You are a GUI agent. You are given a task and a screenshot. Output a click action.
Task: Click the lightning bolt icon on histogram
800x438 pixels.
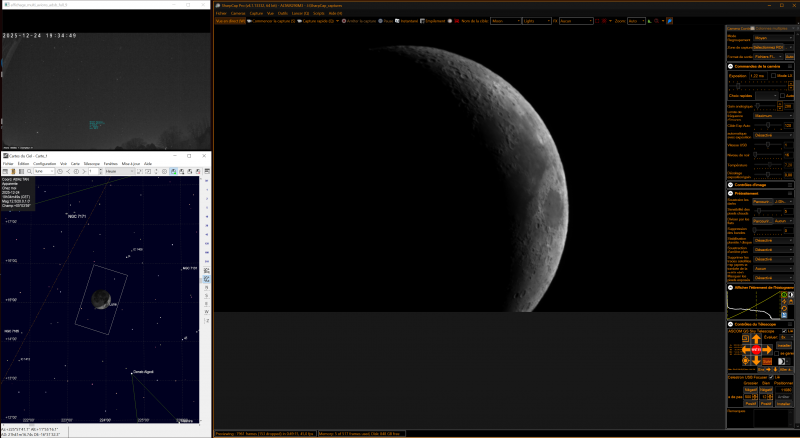coord(784,301)
